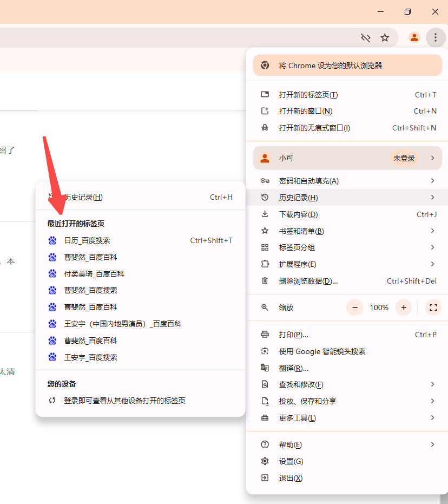Reopen 王安宇_百度搜索 recent tab

point(141,357)
